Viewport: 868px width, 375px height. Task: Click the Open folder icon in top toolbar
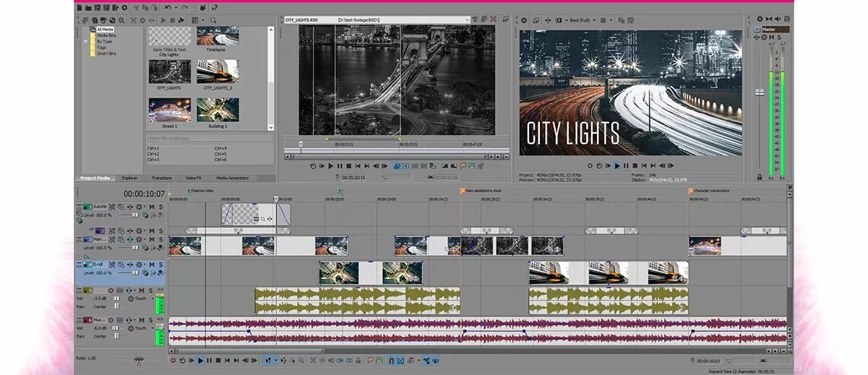[88, 8]
